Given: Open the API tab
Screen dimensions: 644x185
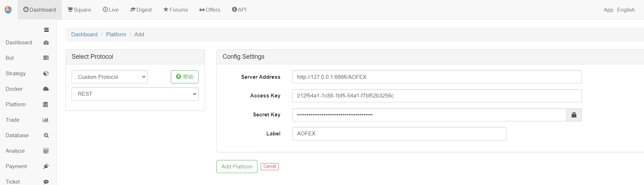Looking at the screenshot, I should point(239,10).
